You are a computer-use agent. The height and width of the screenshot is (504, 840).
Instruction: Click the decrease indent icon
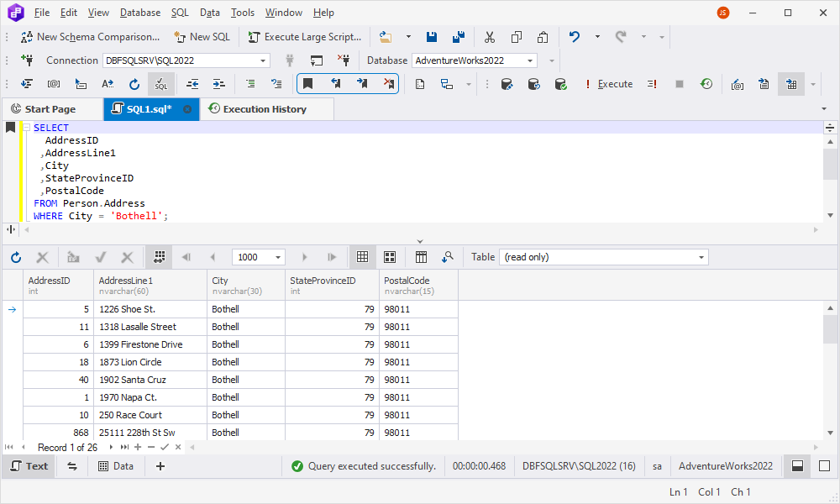coord(192,84)
